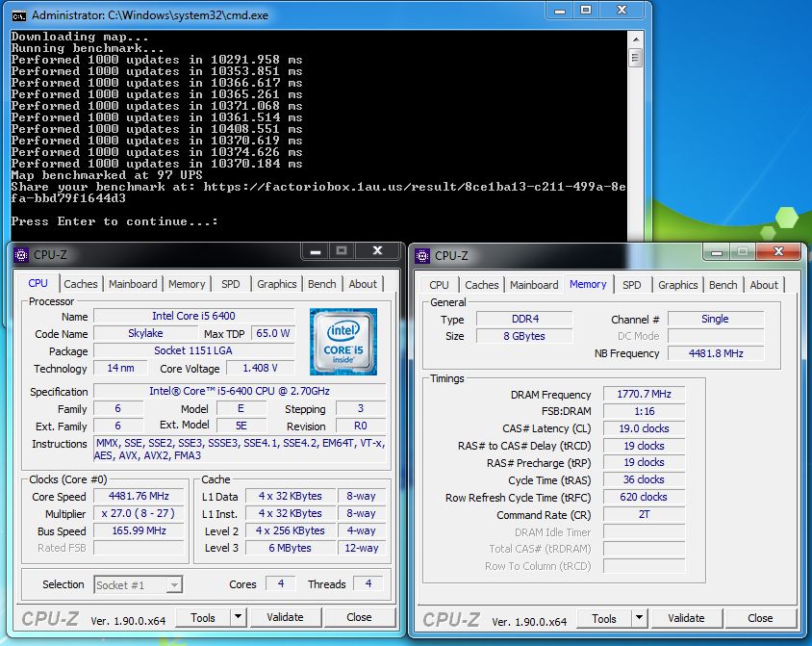Click Code Name value Skylake
The width and height of the screenshot is (812, 646).
145,334
